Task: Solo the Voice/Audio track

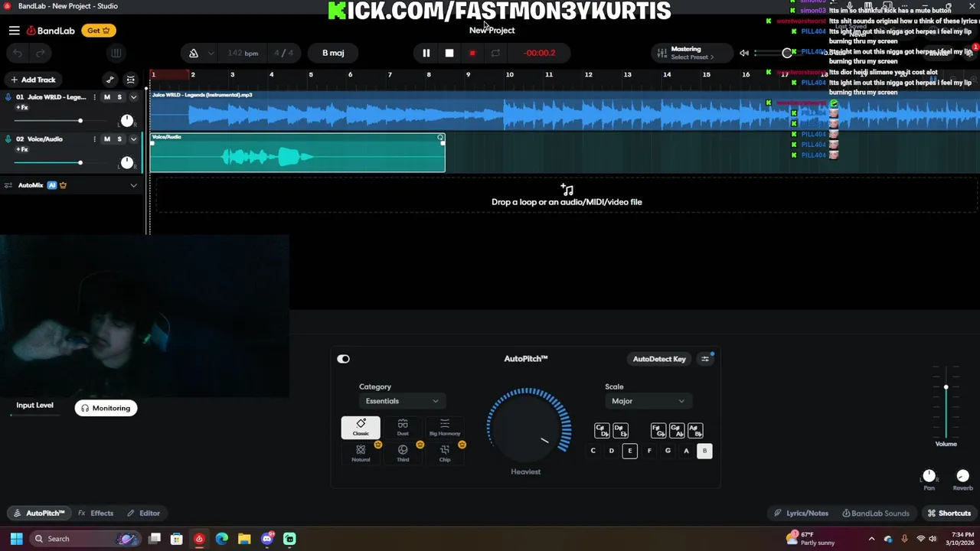Action: click(x=119, y=139)
